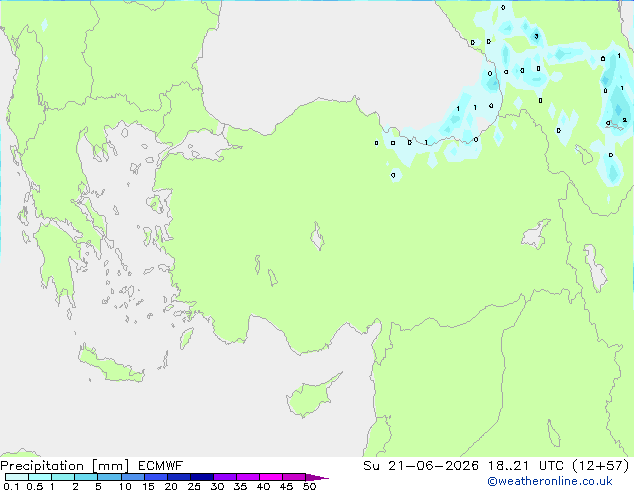Click the purple arrow tip past 50
Screen dimensions: 634x490
click(317, 477)
